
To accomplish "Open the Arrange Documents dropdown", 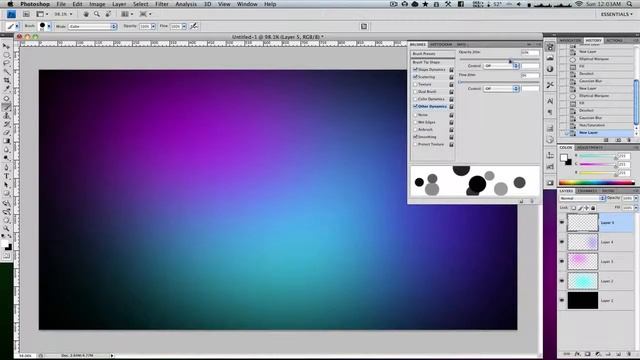I will (127, 14).
